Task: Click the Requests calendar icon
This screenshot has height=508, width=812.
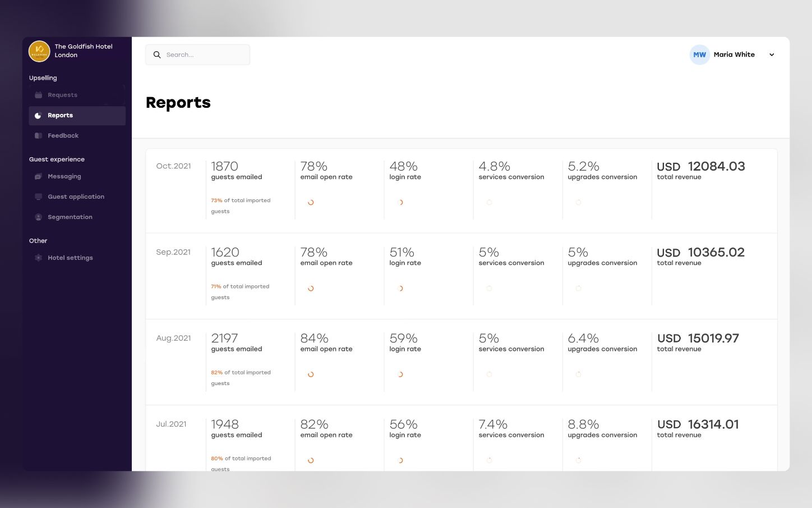Action: click(x=38, y=95)
